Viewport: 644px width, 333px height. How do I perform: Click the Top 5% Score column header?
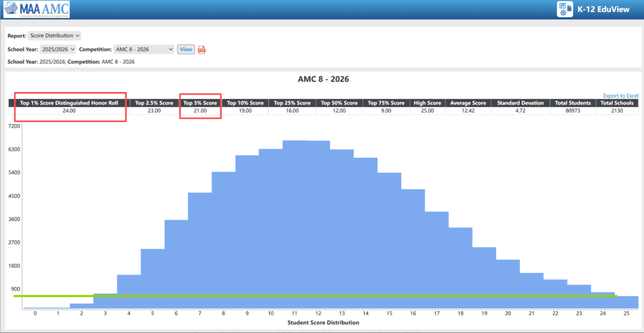[x=200, y=103]
